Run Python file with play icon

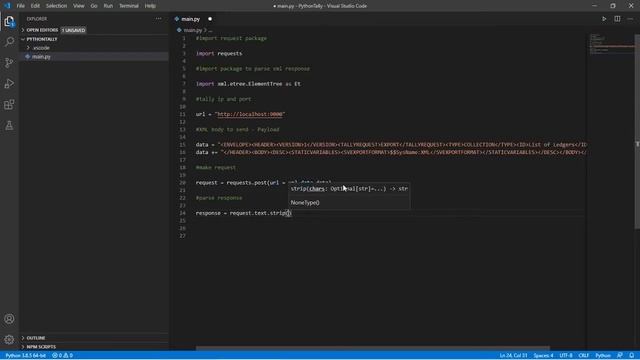click(x=604, y=19)
